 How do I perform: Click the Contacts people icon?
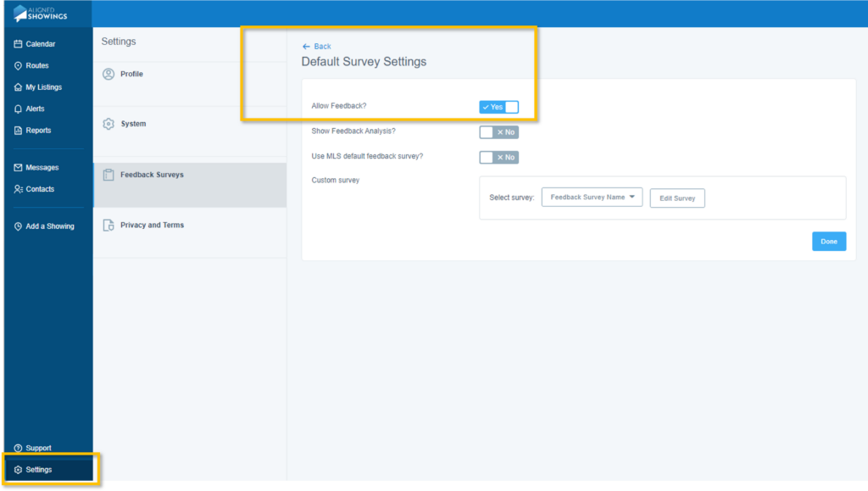pos(19,189)
